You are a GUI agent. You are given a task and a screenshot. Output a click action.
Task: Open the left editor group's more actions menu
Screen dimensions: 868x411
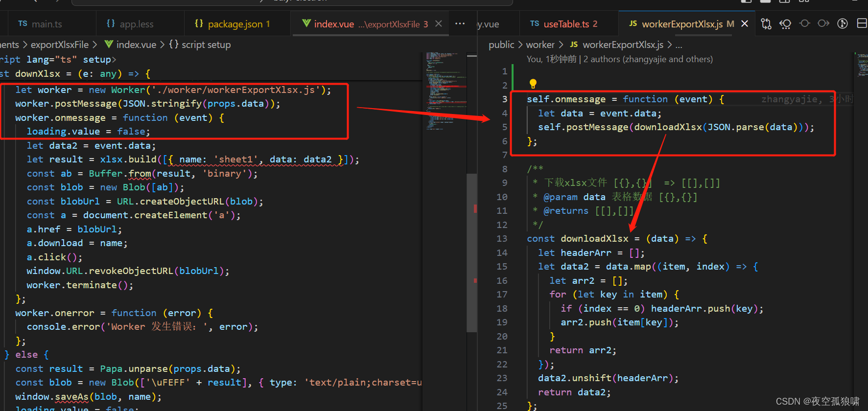(460, 23)
